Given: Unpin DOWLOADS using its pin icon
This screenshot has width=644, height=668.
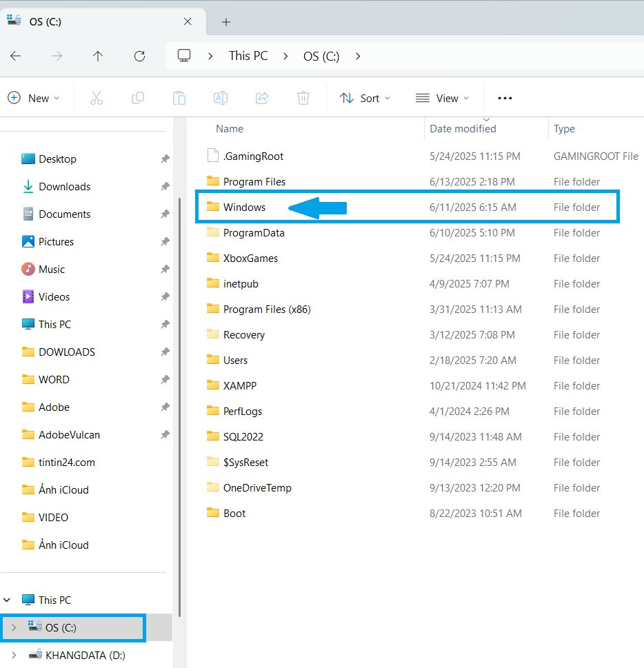Looking at the screenshot, I should (165, 352).
